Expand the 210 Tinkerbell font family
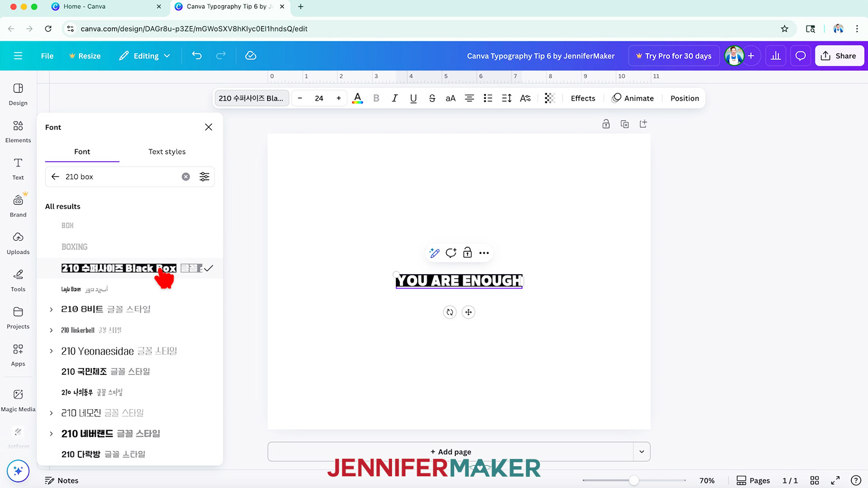This screenshot has height=488, width=868. point(51,330)
